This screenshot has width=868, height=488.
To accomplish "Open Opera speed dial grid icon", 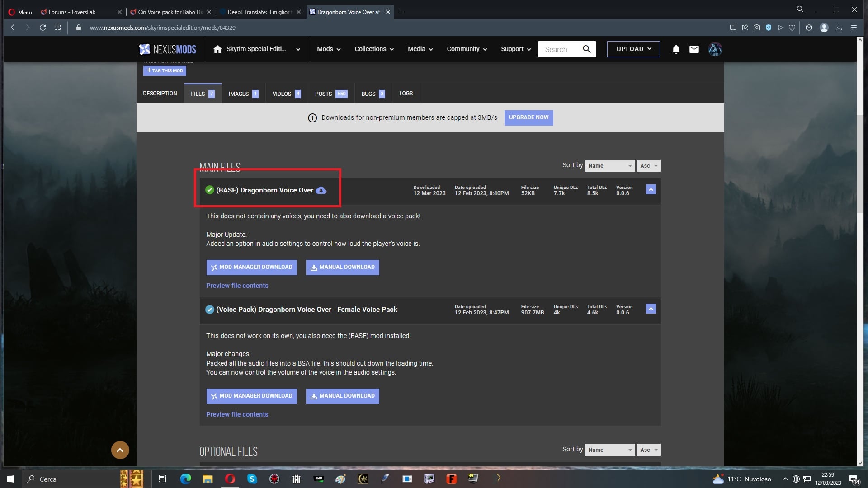I will [57, 28].
